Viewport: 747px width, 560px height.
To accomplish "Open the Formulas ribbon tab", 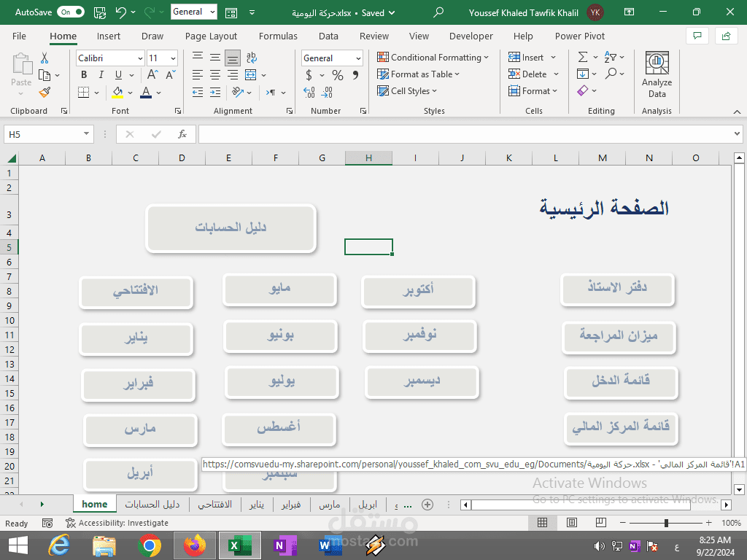I will click(x=278, y=36).
